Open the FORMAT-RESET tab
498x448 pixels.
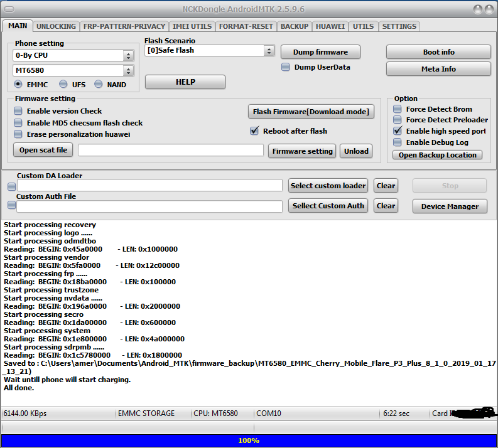pos(246,26)
